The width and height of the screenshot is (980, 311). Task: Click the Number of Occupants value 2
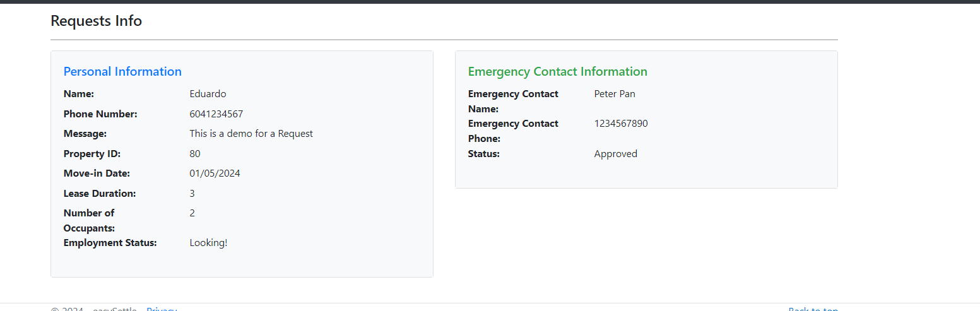coord(192,213)
